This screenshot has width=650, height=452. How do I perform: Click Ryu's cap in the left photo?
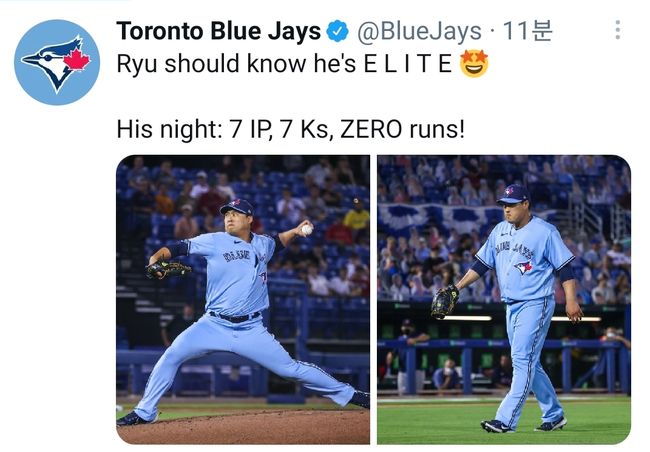[x=237, y=207]
